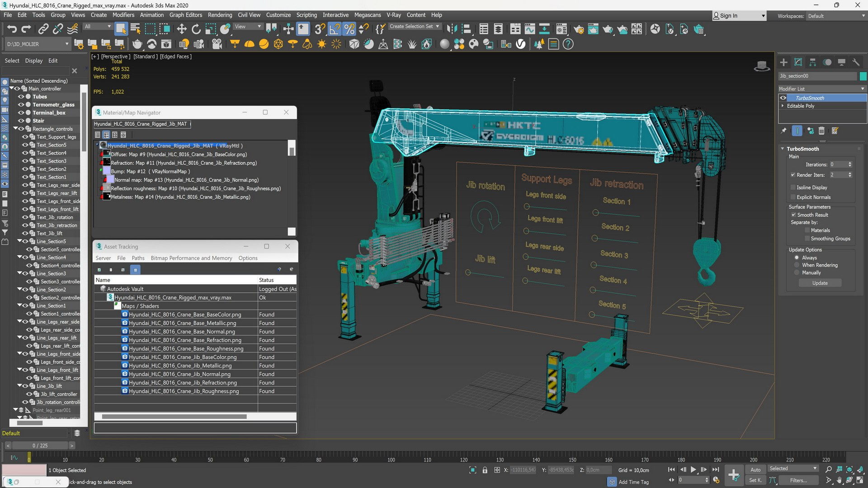
Task: Open the Modifier List dropdown
Action: (821, 89)
